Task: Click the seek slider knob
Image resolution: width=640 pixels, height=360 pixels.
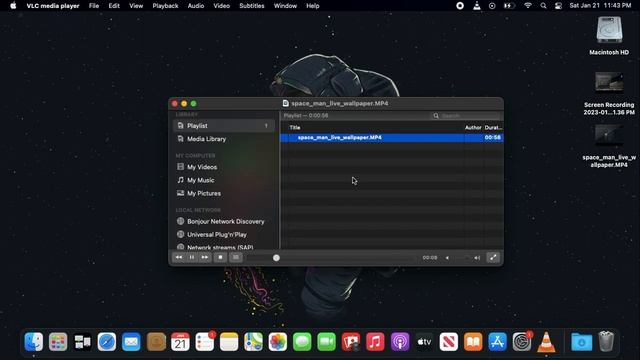Action: pyautogui.click(x=276, y=258)
